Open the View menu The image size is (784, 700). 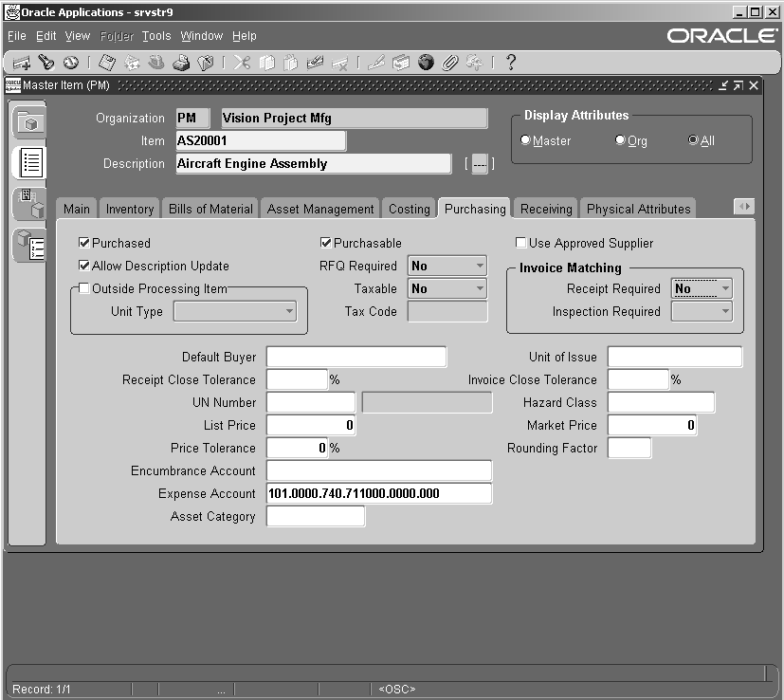coord(78,36)
